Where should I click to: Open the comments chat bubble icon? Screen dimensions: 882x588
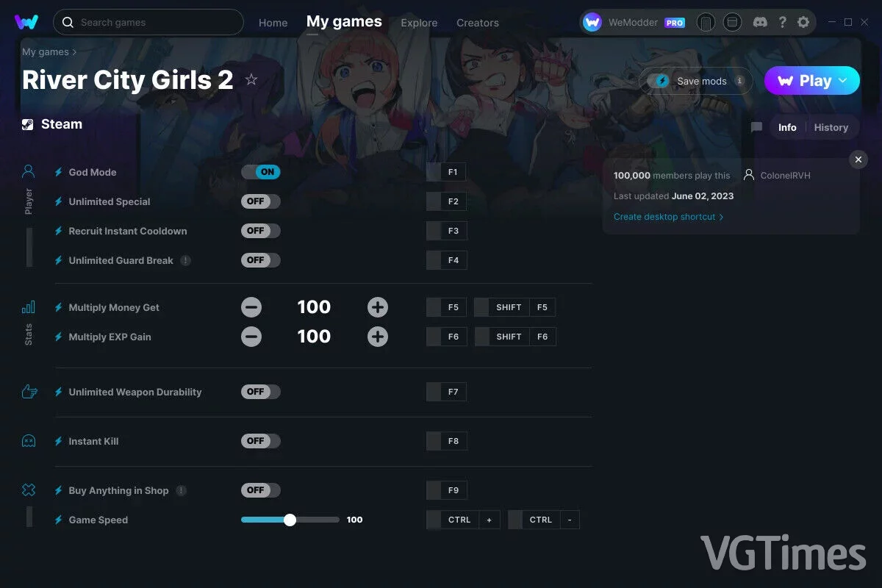coord(756,127)
